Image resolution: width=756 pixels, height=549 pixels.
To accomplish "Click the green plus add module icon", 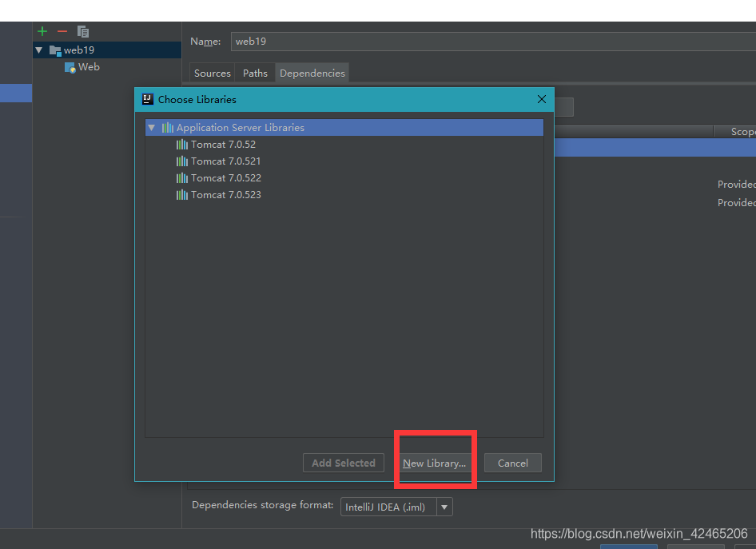I will point(42,32).
